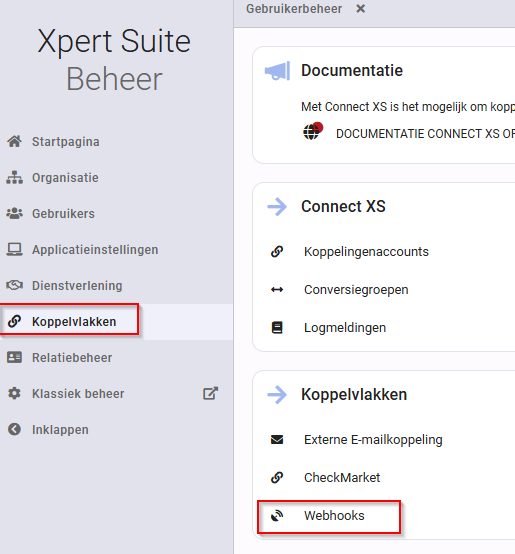The width and height of the screenshot is (515, 554).
Task: Click the Klassiek beheer gear icon
Action: coord(14,393)
